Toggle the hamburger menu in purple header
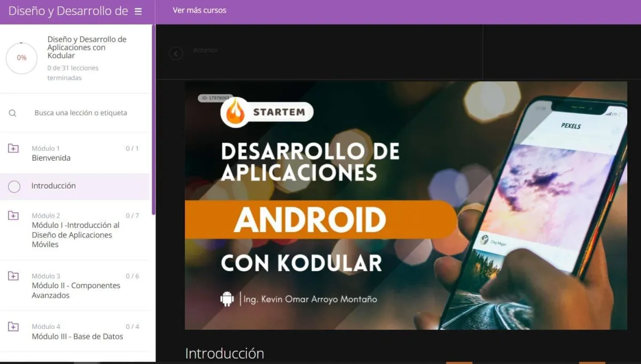The width and height of the screenshot is (641, 364). point(138,11)
